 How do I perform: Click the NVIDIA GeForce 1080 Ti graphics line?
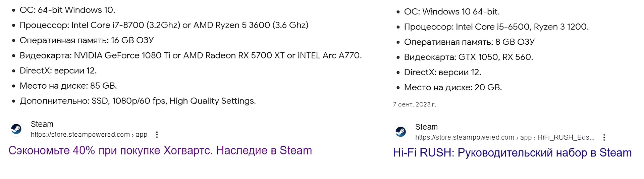(x=191, y=55)
